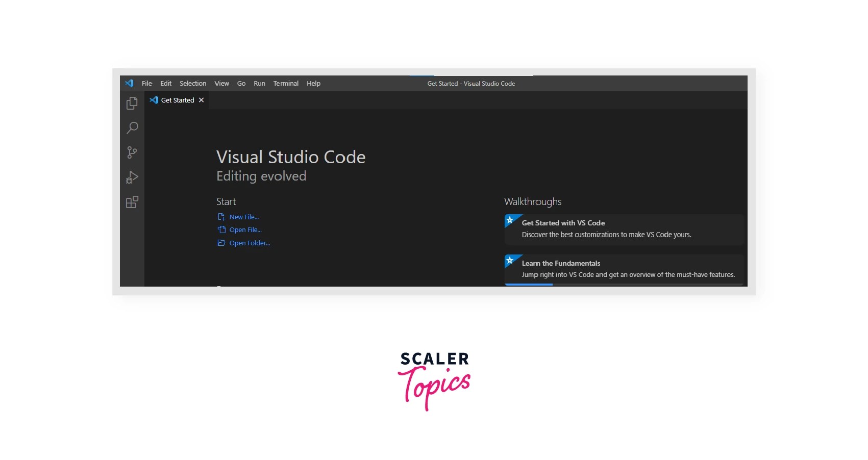Open the Explorer view in the activity bar
The height and width of the screenshot is (460, 868).
(x=132, y=103)
